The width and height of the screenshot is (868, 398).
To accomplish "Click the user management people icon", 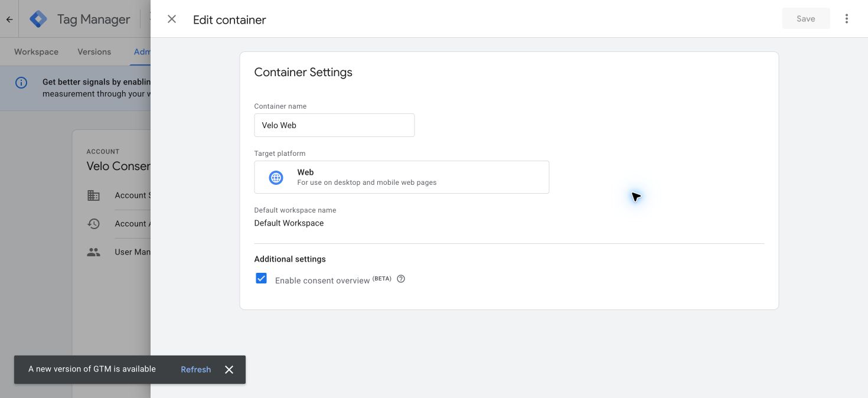I will 93,252.
